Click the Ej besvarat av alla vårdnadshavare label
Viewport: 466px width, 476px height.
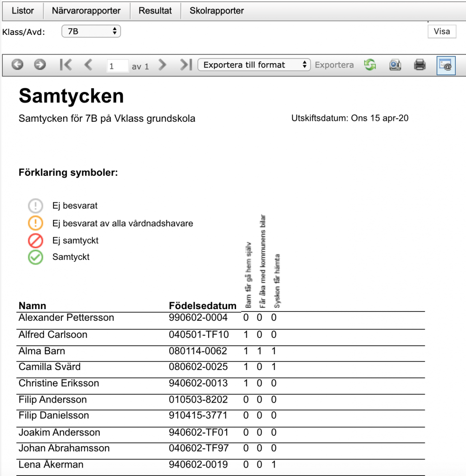coord(123,224)
